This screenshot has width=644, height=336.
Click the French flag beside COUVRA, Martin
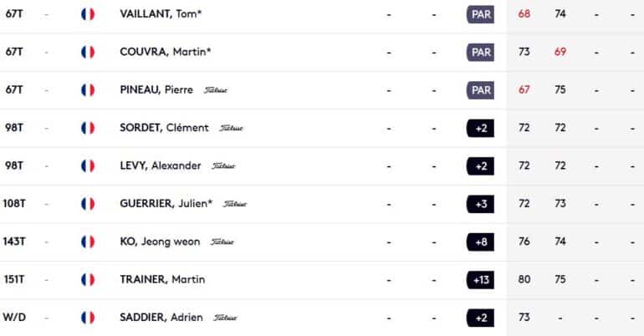tap(88, 52)
